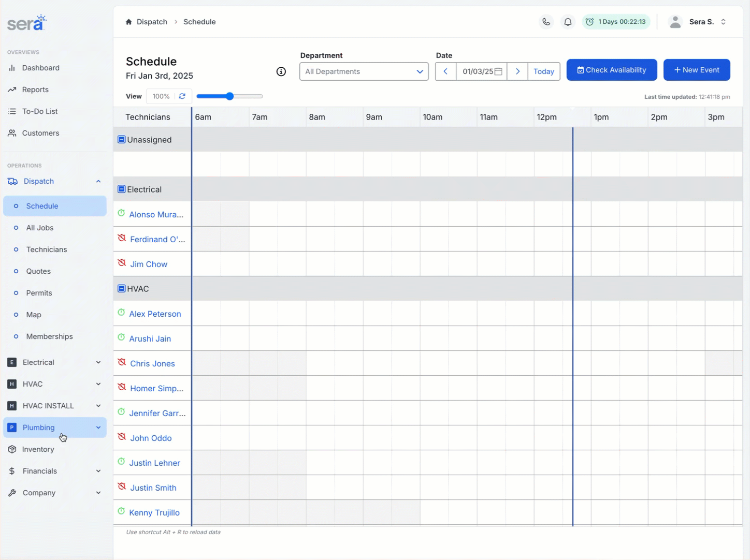Screen dimensions: 750x560
Task: Click Justin Smith clocked-out status icon
Action: pos(122,487)
